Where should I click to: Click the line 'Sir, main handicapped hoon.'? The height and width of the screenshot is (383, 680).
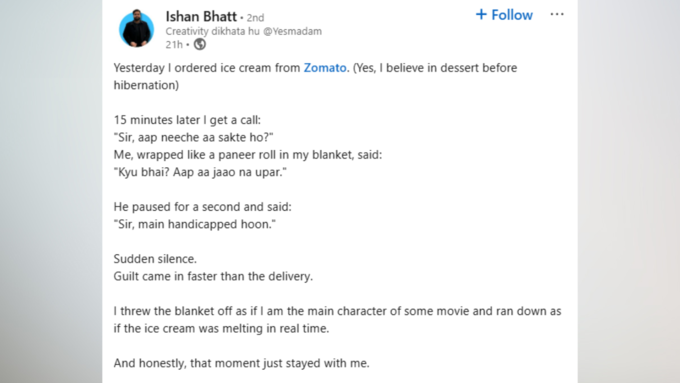(x=195, y=224)
